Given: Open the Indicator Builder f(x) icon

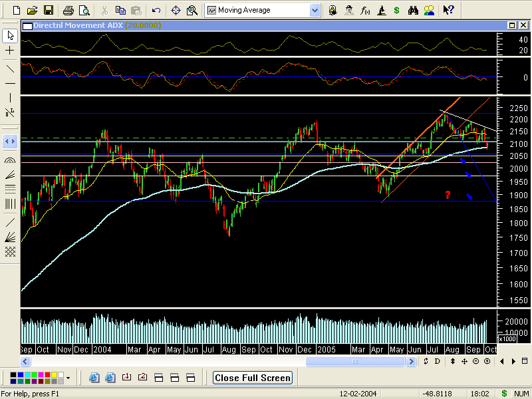Looking at the screenshot, I should click(365, 10).
